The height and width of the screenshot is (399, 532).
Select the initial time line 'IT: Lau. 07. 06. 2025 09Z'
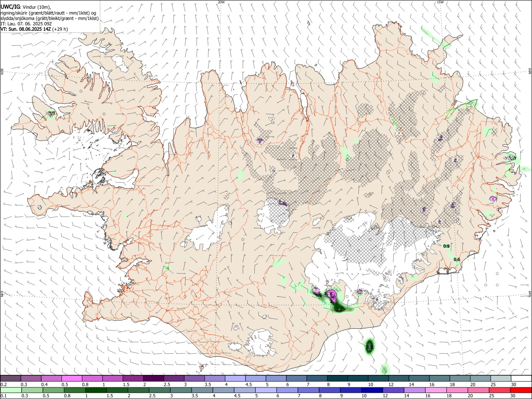point(26,24)
